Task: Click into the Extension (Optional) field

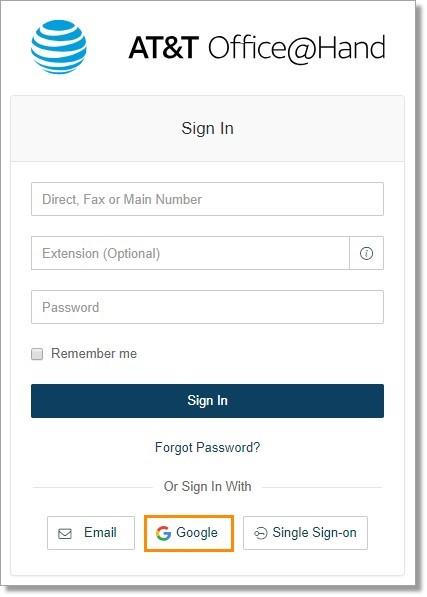Action: [190, 253]
